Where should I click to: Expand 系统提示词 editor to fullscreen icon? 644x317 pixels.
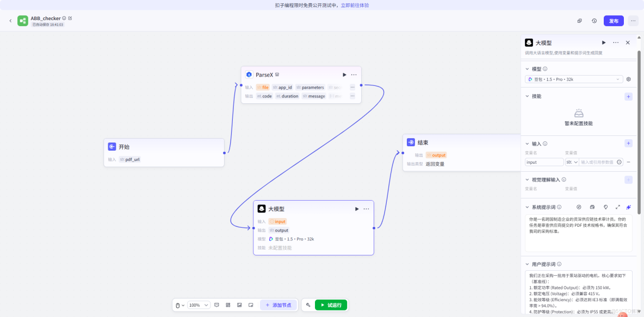click(x=617, y=207)
